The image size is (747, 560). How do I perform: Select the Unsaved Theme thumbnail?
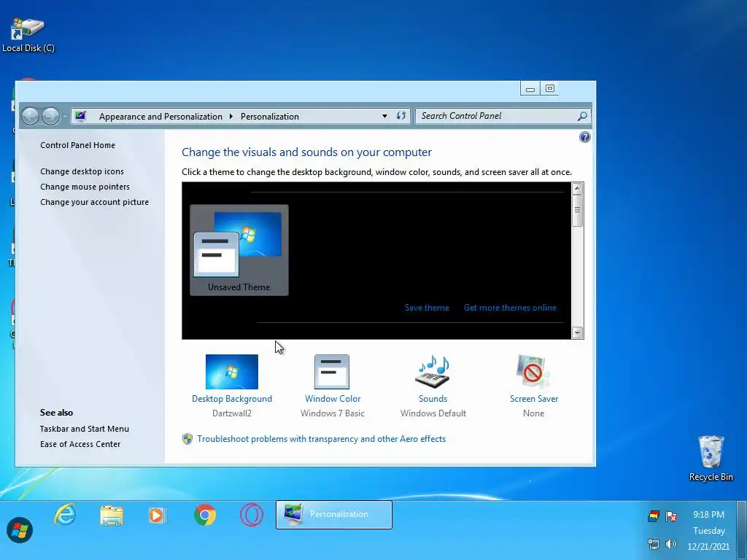click(239, 250)
